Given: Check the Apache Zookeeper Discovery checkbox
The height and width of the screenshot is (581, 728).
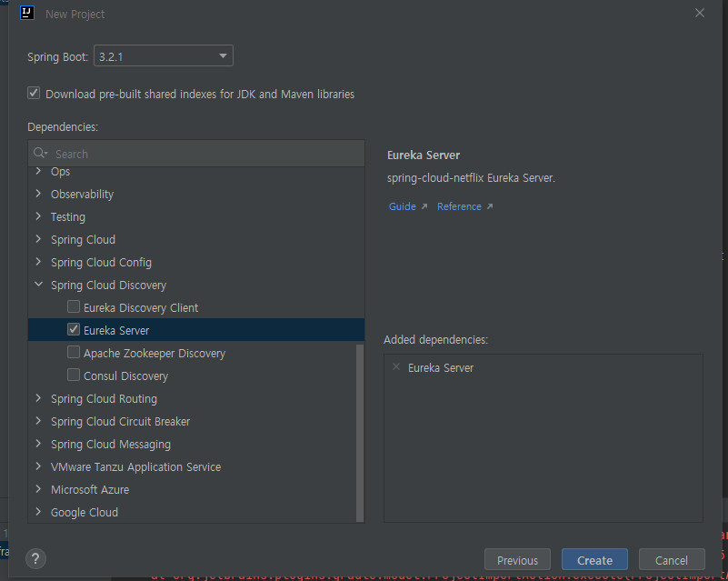Looking at the screenshot, I should pyautogui.click(x=74, y=352).
